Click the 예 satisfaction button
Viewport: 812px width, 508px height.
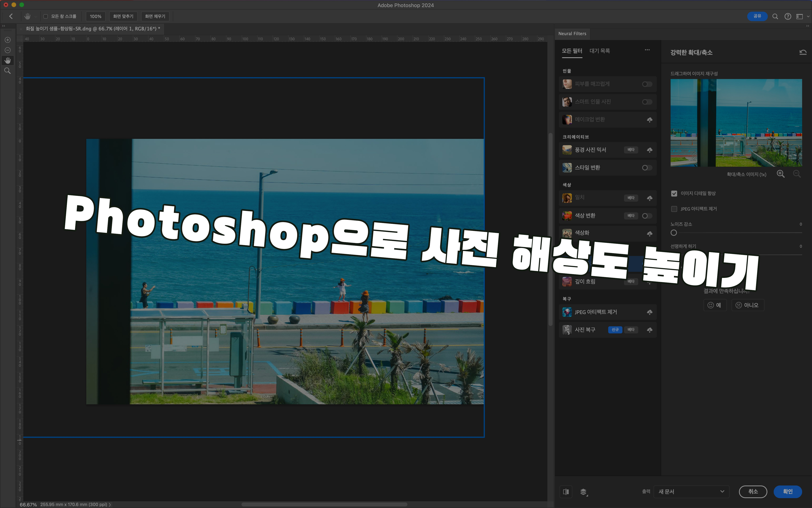click(x=715, y=305)
